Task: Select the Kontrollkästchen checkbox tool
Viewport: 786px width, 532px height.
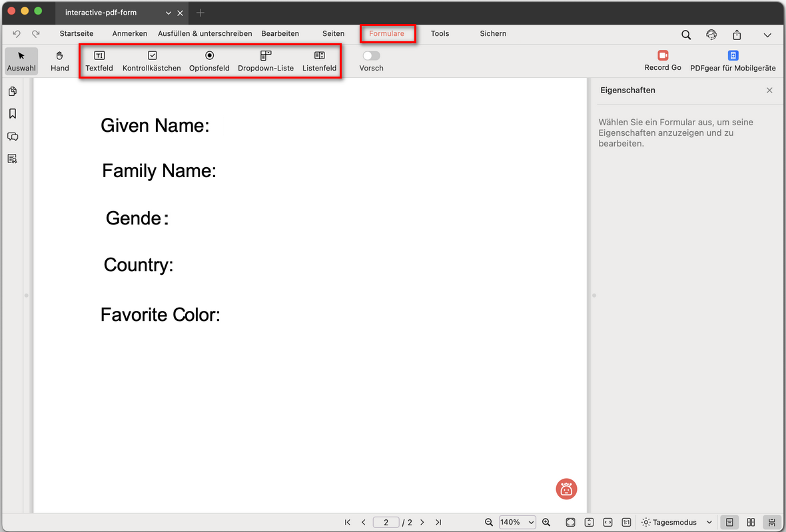Action: [x=152, y=61]
